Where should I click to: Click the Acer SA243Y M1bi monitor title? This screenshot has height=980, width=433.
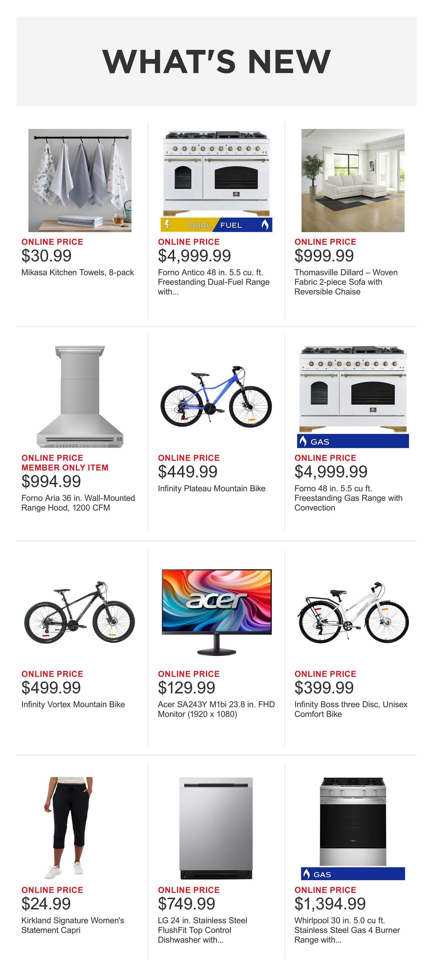click(x=216, y=709)
